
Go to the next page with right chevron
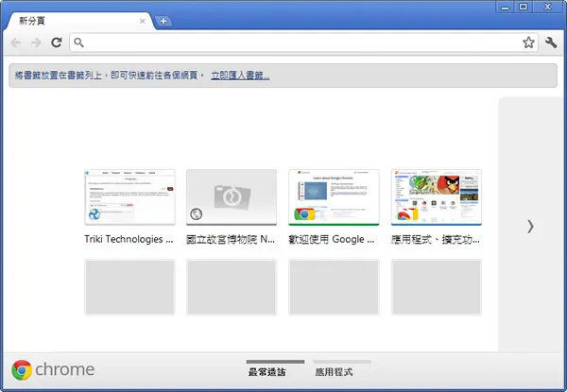click(530, 227)
